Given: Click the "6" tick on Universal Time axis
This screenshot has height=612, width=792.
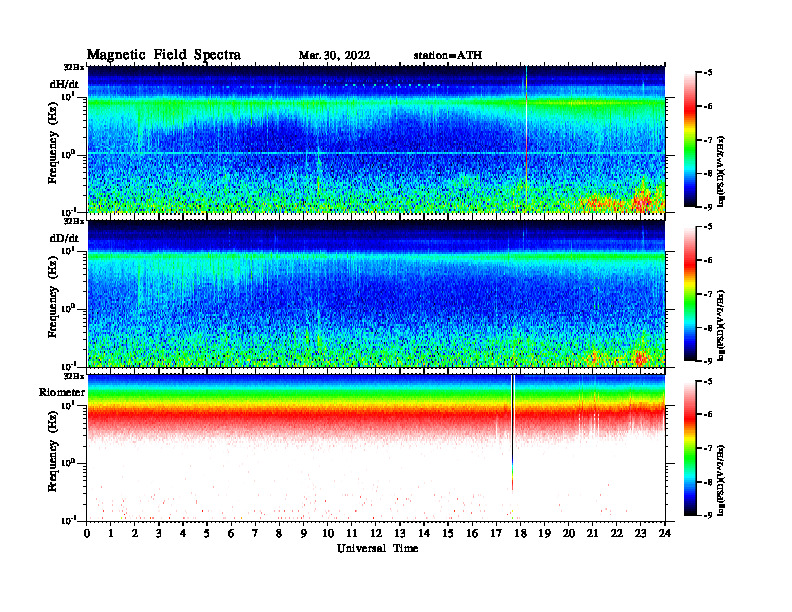Looking at the screenshot, I should tap(231, 534).
